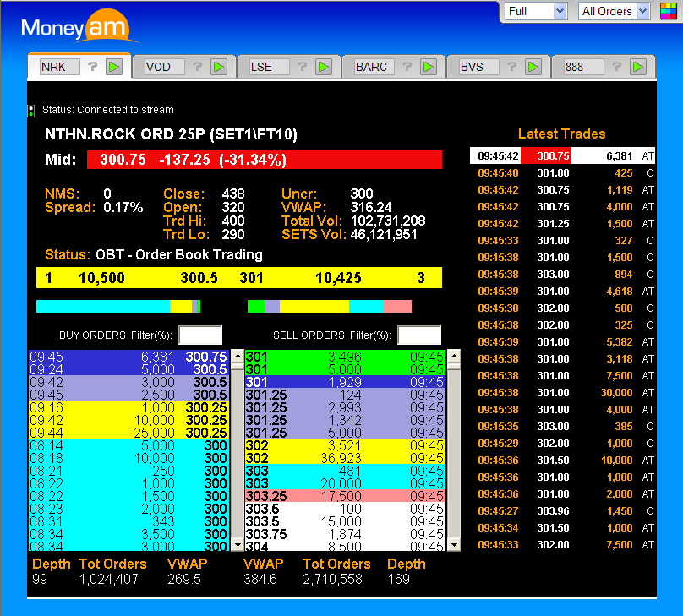
Task: Select buy order 08:31 for 343 shares
Action: (x=128, y=521)
